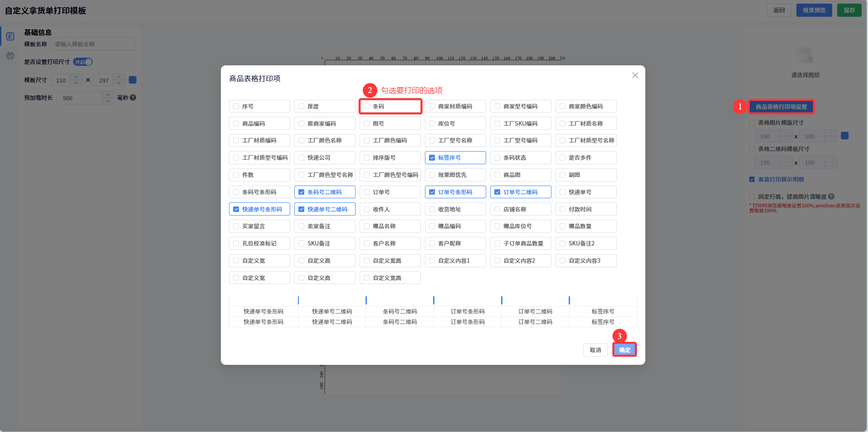868x432 pixels.
Task: Uncheck the 标签序号 option
Action: 432,157
